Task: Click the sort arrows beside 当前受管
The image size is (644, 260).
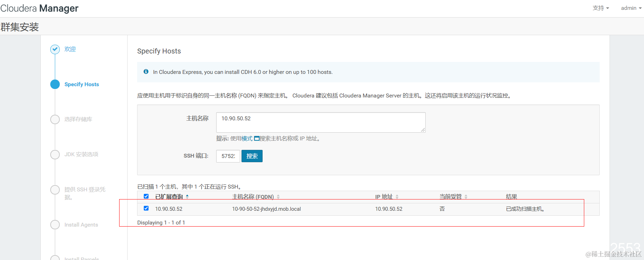Action: (466, 197)
